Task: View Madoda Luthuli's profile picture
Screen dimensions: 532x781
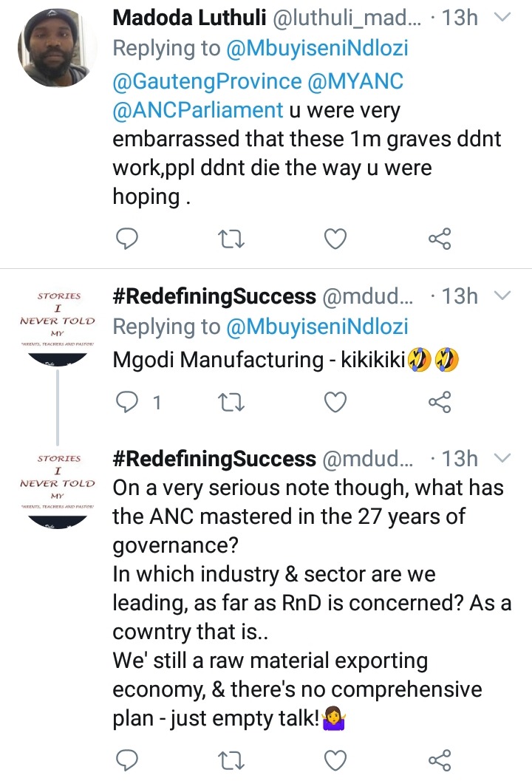Action: [56, 48]
